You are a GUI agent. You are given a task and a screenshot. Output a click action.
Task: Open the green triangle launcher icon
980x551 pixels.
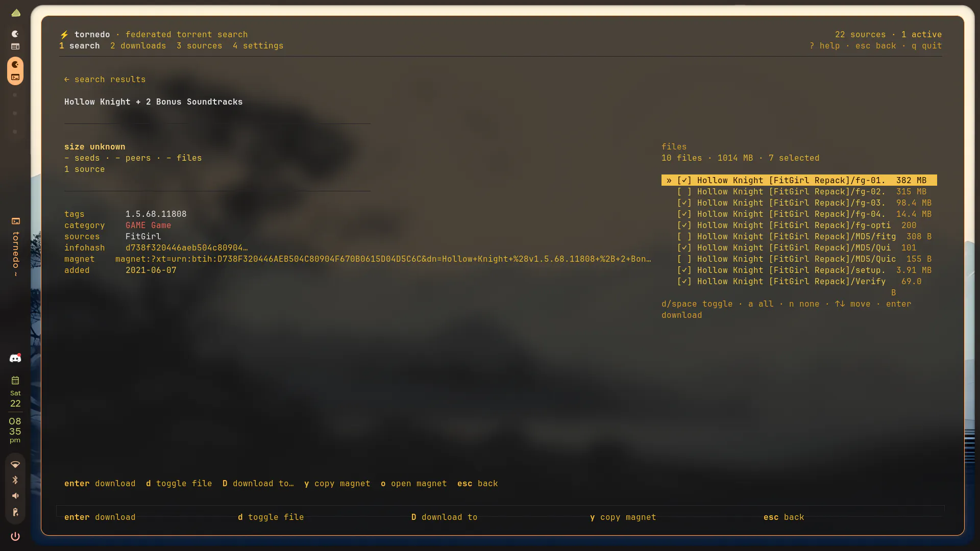(16, 13)
